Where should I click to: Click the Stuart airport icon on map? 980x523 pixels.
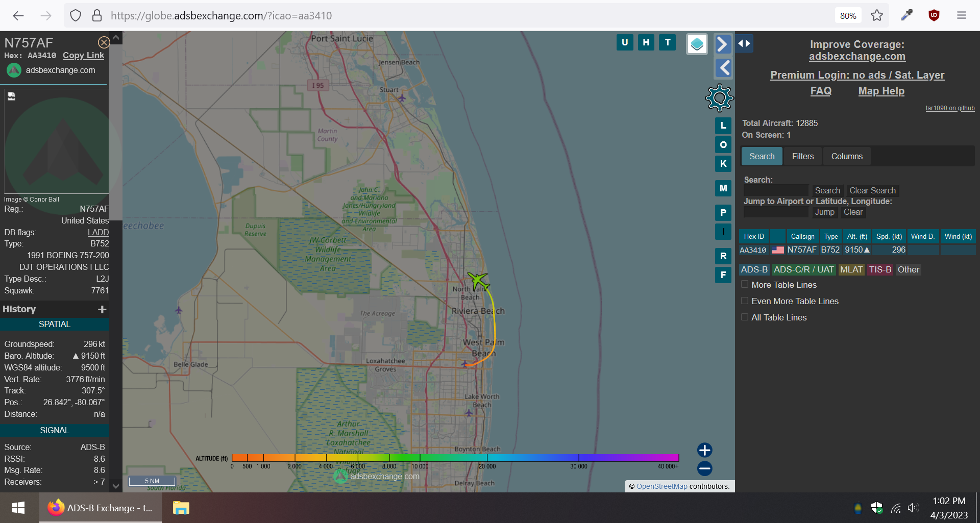[402, 97]
